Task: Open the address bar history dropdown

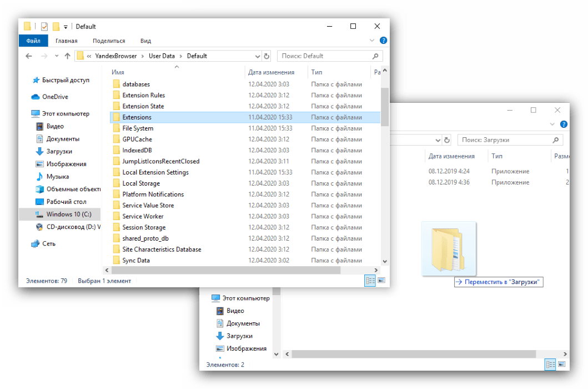Action: click(x=257, y=56)
